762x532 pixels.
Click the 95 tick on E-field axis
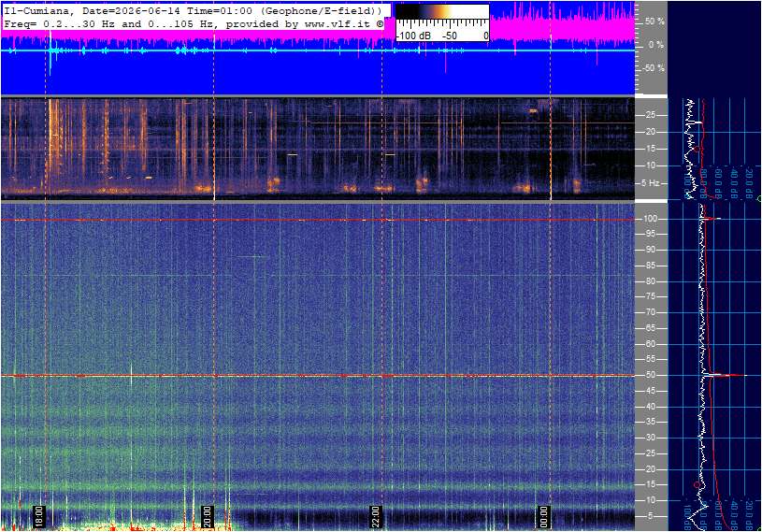[650, 234]
